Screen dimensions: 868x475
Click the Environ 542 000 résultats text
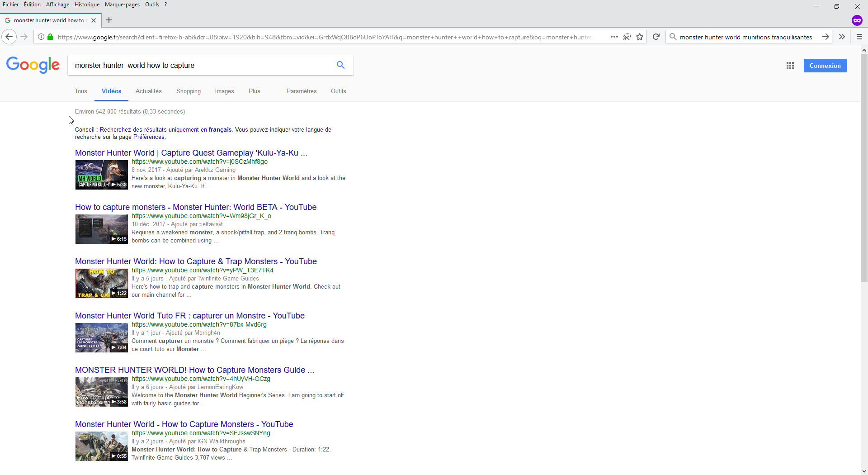pos(130,111)
